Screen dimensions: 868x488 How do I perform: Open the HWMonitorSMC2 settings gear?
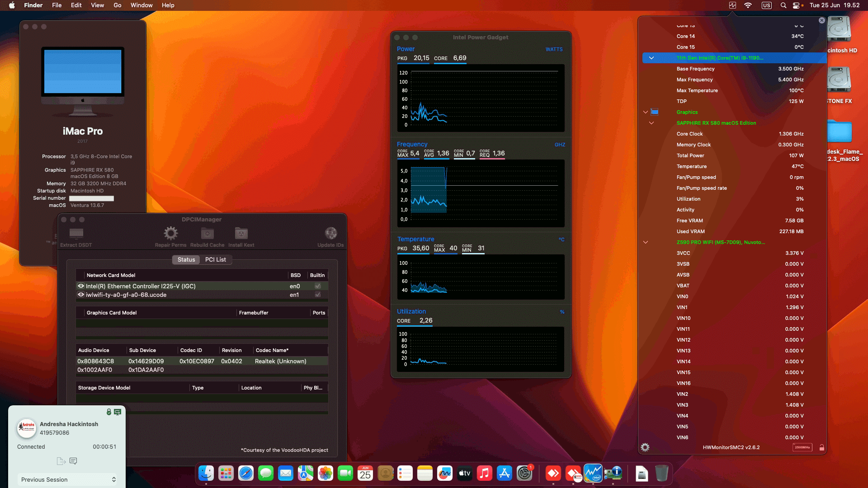point(645,446)
